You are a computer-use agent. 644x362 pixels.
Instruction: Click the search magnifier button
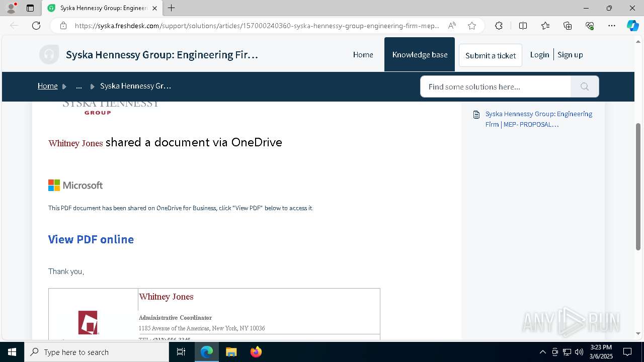pos(585,86)
